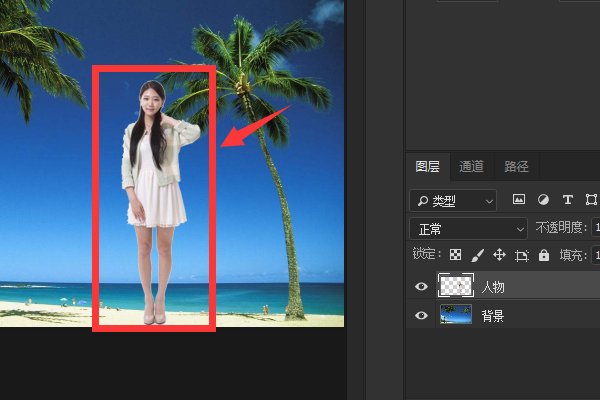Open the 正常 blend mode dropdown
The image size is (600, 400).
pyautogui.click(x=468, y=228)
